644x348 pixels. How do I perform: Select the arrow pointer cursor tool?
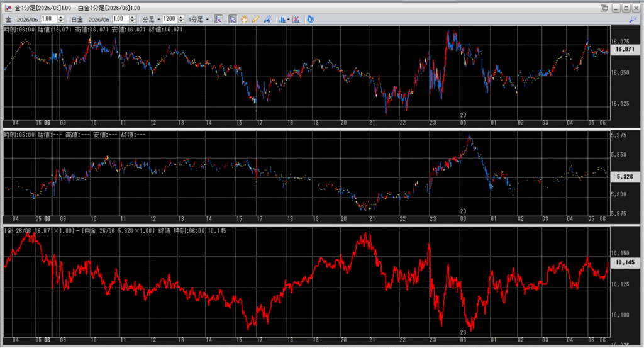(233, 19)
